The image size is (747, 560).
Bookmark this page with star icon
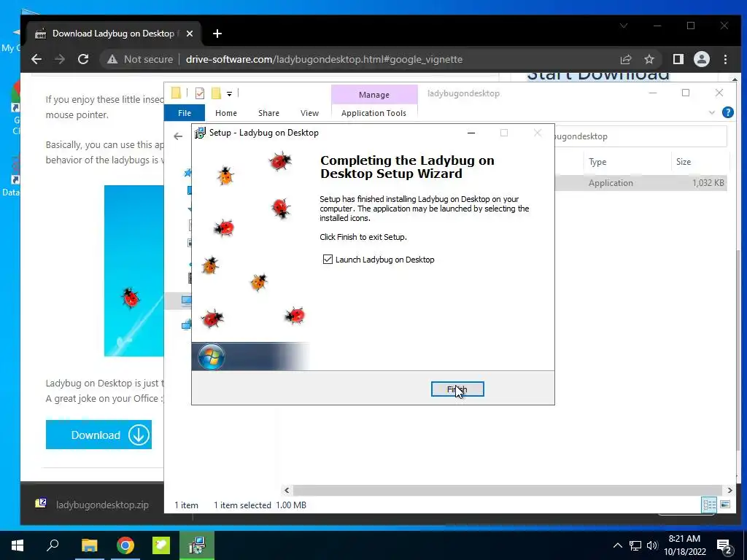(x=649, y=59)
